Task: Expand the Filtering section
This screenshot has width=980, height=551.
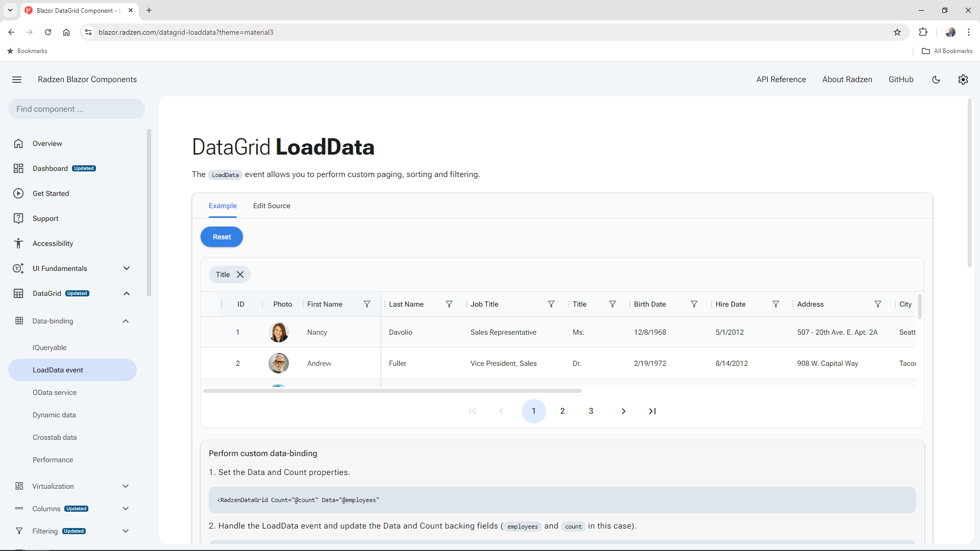Action: click(126, 531)
